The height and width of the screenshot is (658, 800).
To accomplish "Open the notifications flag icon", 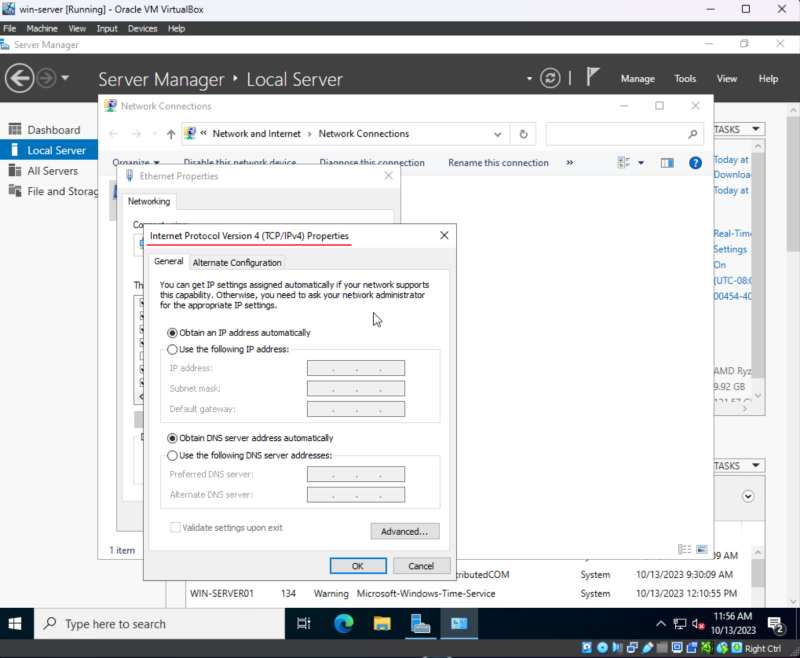I will (593, 78).
